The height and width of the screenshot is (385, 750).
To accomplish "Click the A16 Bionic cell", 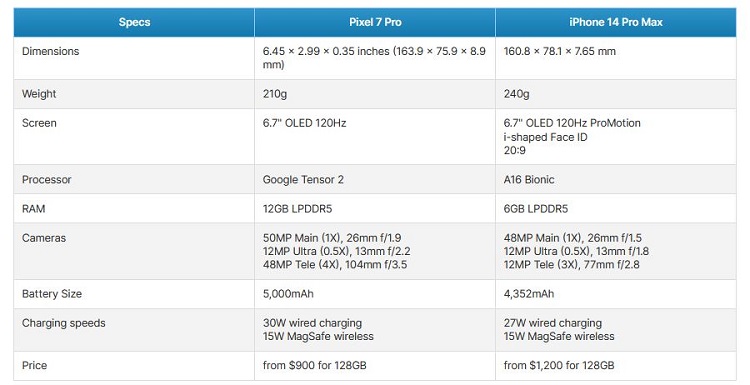I will [616, 179].
